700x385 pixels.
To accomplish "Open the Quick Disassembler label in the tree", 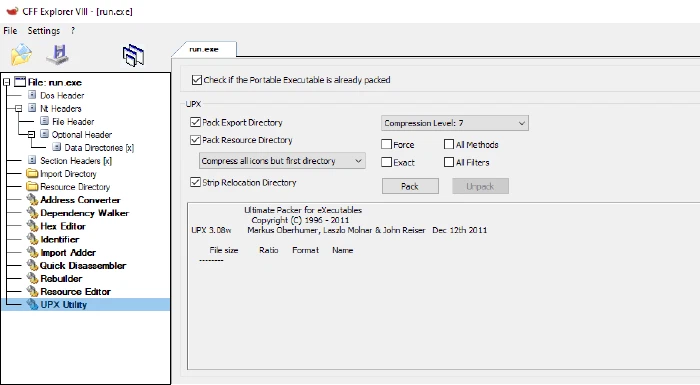I will [83, 265].
